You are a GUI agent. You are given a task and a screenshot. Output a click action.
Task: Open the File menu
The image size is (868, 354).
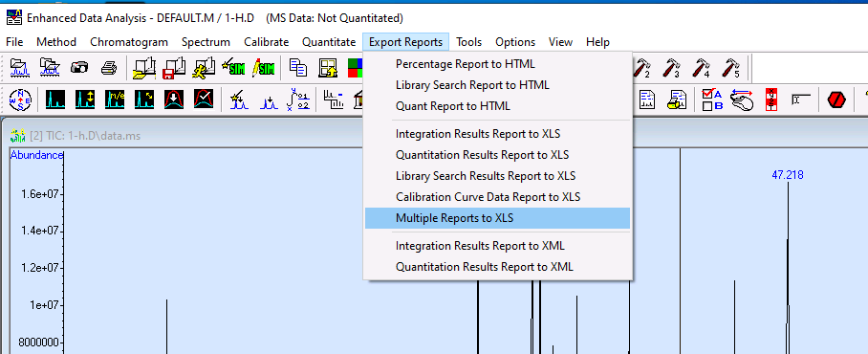(x=15, y=42)
